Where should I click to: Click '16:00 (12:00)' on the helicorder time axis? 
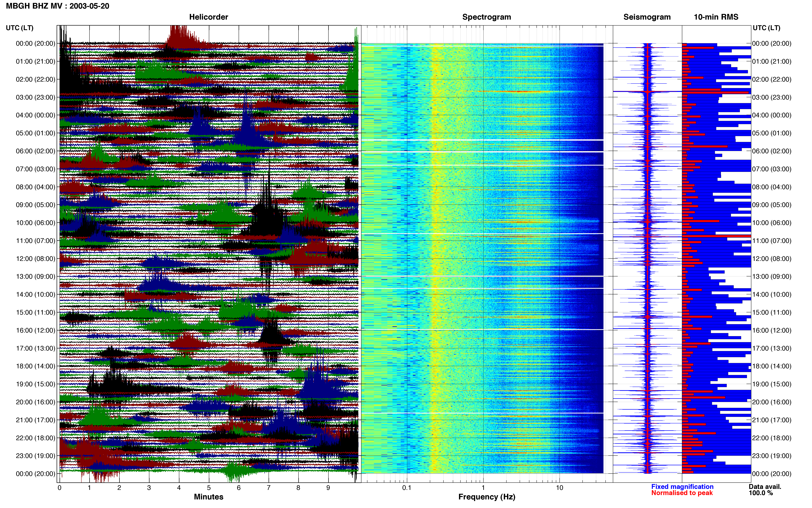pos(36,330)
